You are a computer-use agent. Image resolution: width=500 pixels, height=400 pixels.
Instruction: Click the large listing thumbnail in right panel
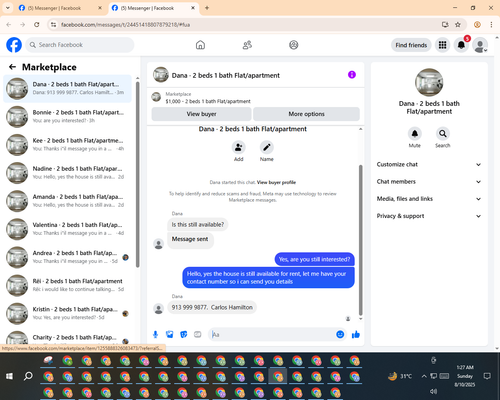[x=429, y=82]
